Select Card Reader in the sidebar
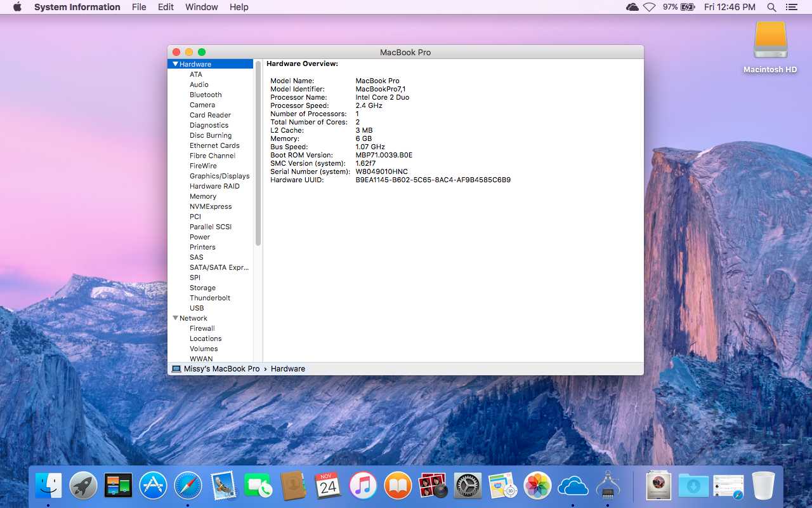This screenshot has width=812, height=508. 210,115
